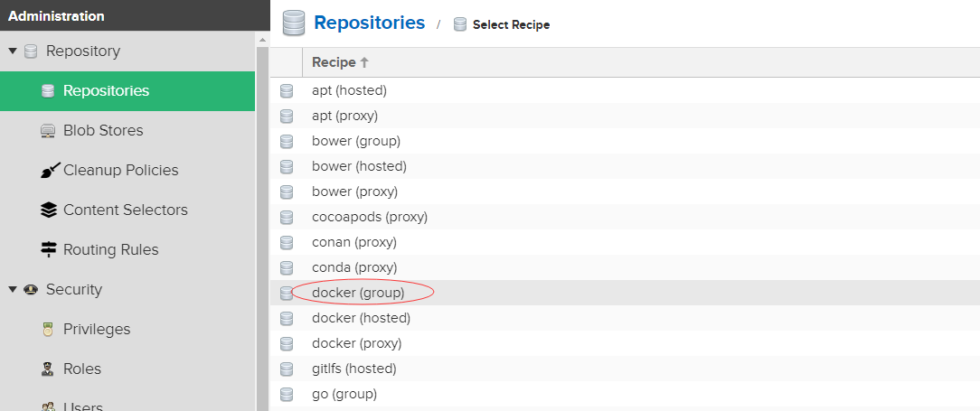
Task: Collapse the Repository tree section
Action: 13,51
